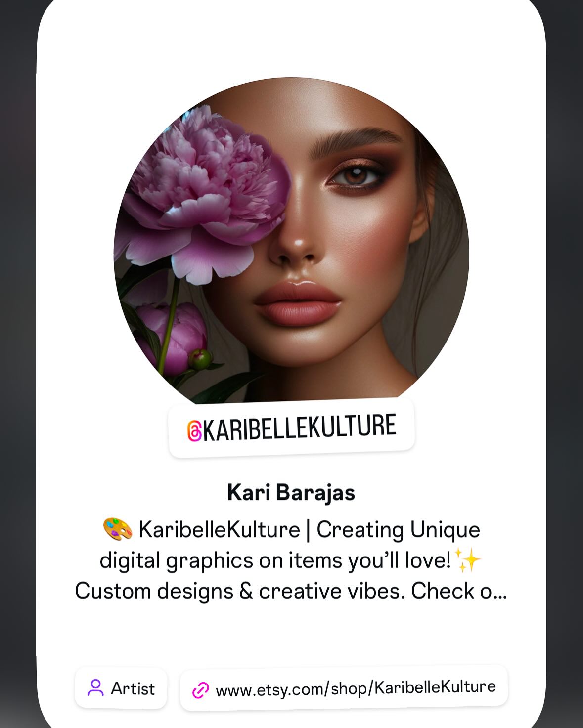Open the circular profile picture
This screenshot has width=583, height=728.
tap(291, 242)
